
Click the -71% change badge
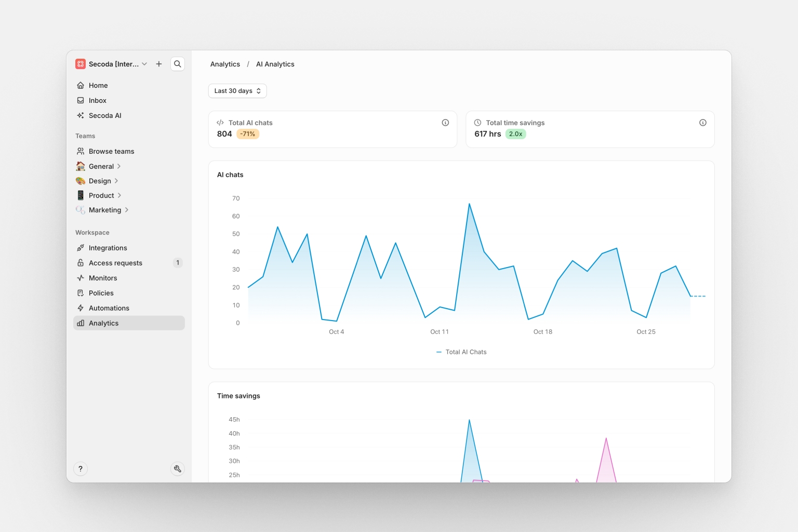click(x=248, y=134)
